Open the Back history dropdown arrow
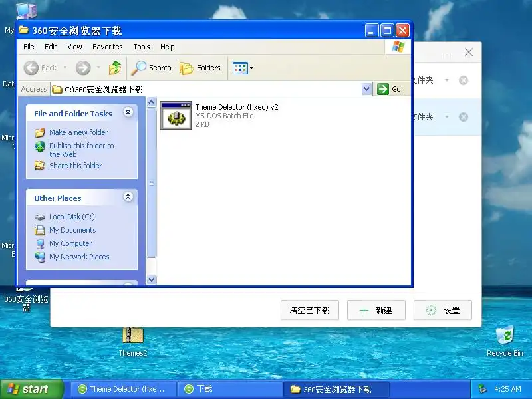The width and height of the screenshot is (532, 399). click(65, 68)
